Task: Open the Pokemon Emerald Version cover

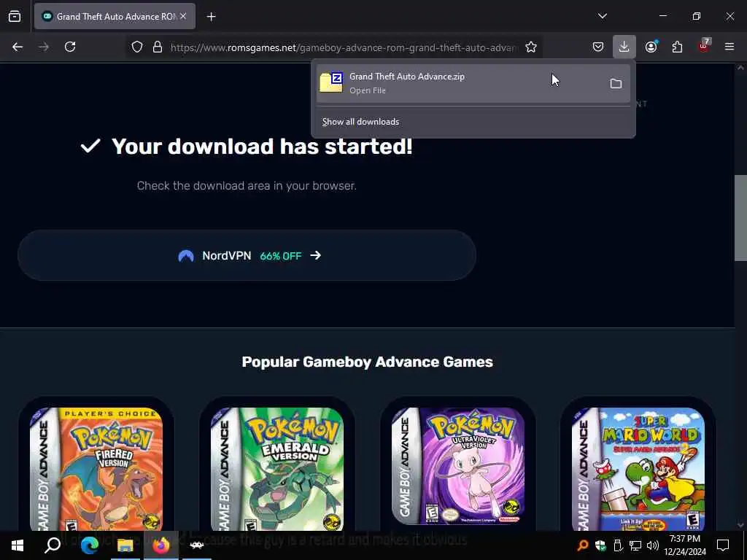Action: (276, 469)
